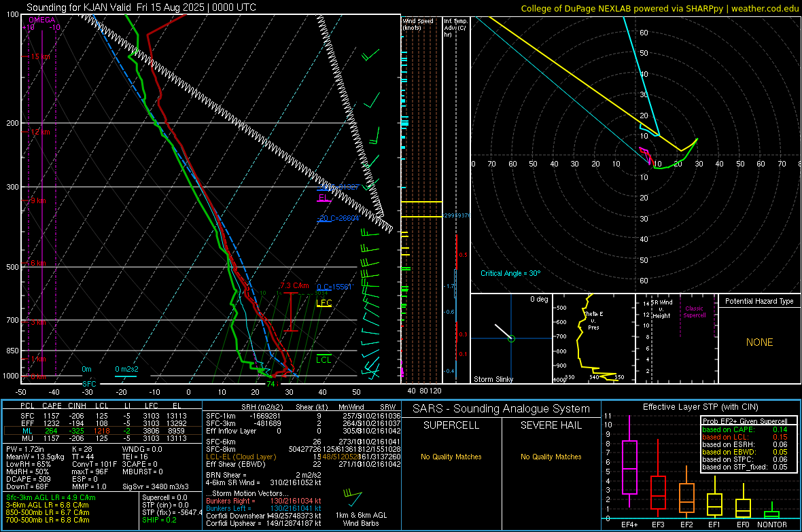Click the 12 km height marker

click(40, 132)
